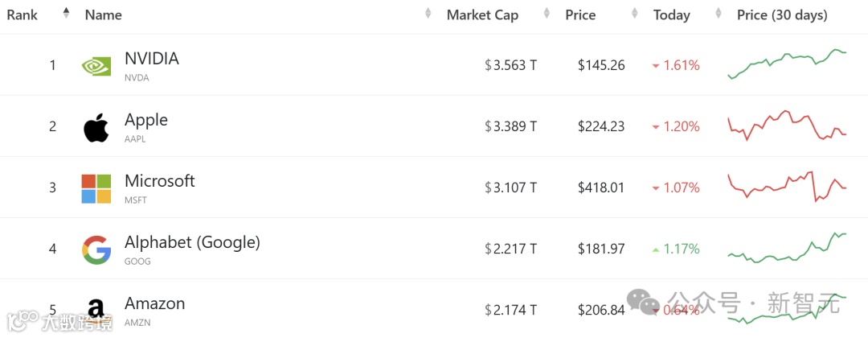Toggle sort arrows beside Name column
Screen dimensions: 868x338
(428, 14)
